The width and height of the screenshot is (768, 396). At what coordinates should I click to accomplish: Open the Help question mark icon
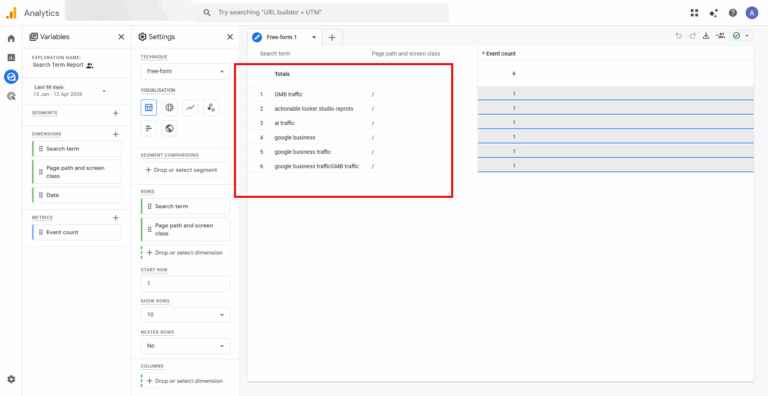[733, 13]
